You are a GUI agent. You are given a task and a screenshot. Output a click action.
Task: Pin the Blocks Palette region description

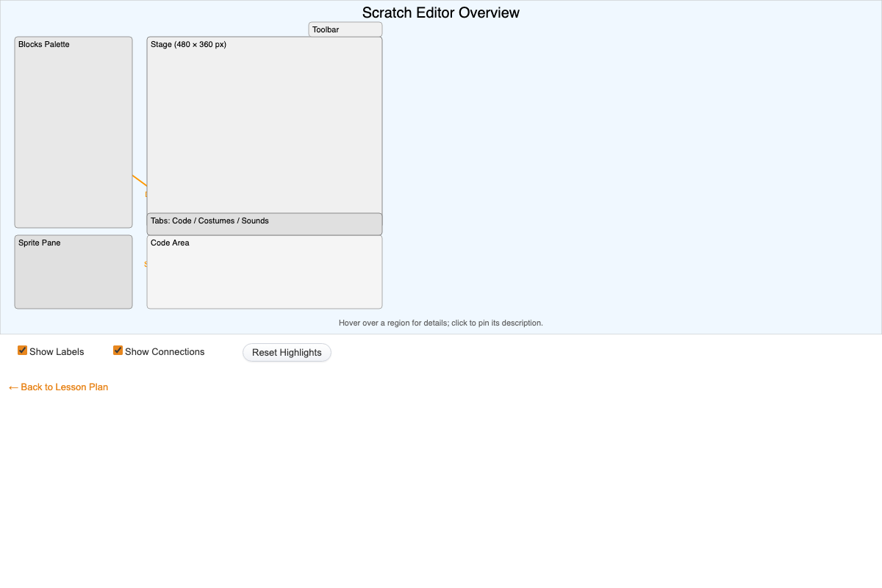73,132
